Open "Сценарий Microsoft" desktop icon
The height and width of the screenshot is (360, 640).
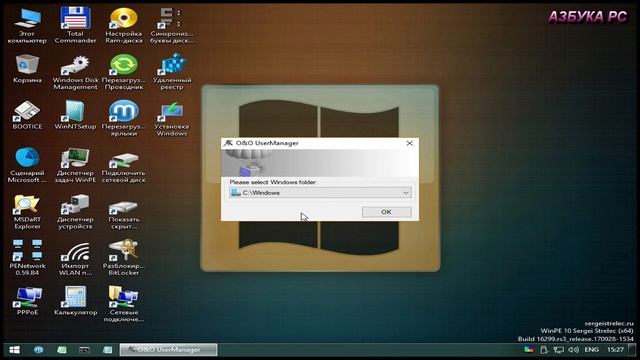pos(27,165)
